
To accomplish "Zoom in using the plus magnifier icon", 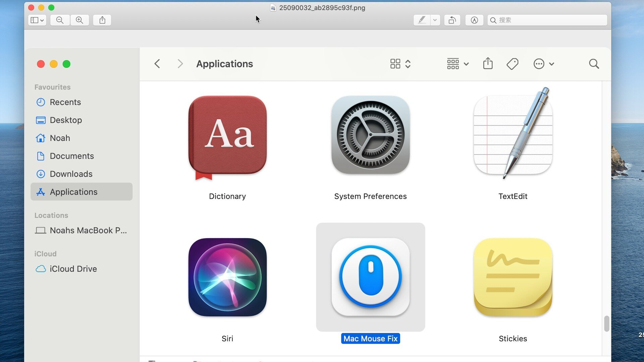I will 80,20.
